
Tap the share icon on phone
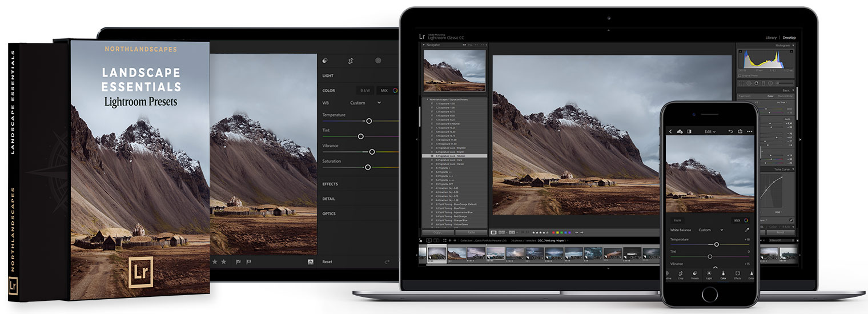pyautogui.click(x=740, y=131)
